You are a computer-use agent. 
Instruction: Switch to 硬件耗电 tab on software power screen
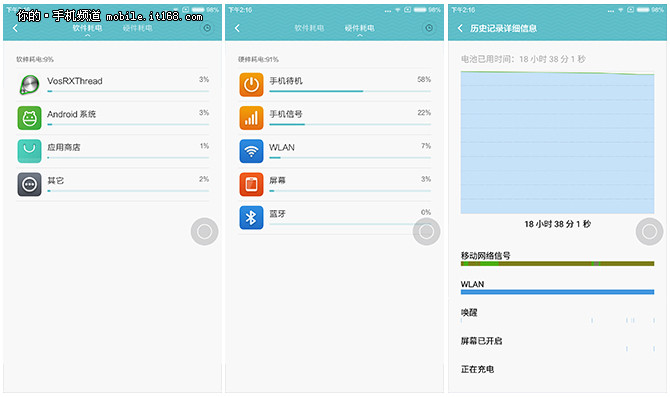tap(138, 28)
